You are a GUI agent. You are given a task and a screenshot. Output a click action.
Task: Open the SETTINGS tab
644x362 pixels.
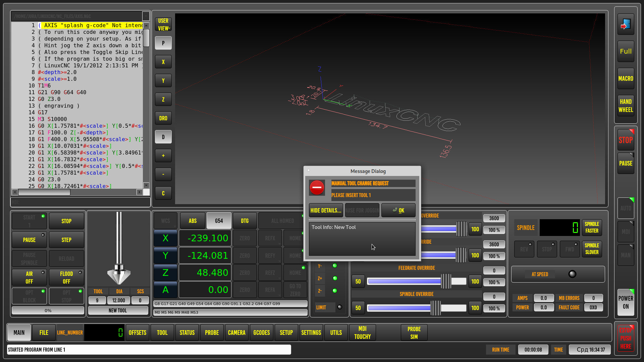click(311, 333)
